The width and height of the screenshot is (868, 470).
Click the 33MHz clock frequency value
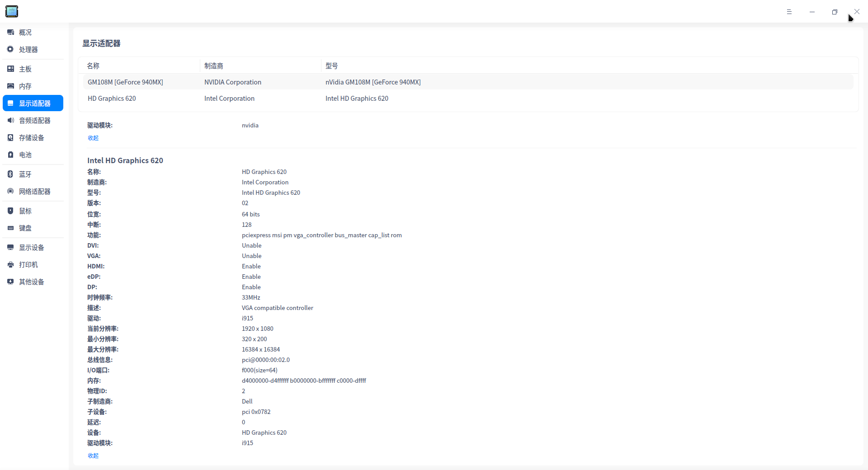(x=251, y=297)
